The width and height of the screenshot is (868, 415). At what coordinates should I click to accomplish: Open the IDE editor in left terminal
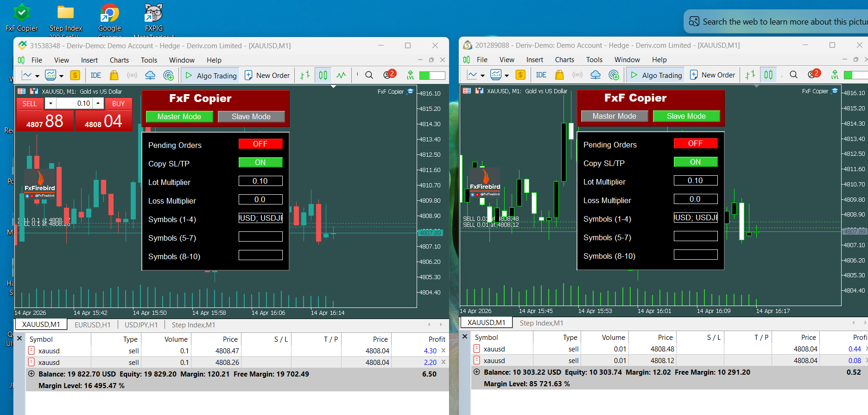pos(96,75)
